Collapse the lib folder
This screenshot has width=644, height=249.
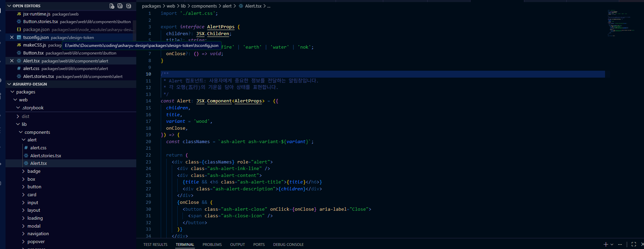(x=18, y=124)
